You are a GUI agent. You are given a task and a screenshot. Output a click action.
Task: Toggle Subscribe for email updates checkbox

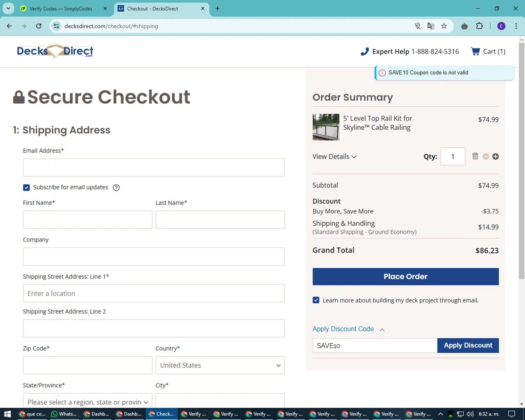(26, 188)
